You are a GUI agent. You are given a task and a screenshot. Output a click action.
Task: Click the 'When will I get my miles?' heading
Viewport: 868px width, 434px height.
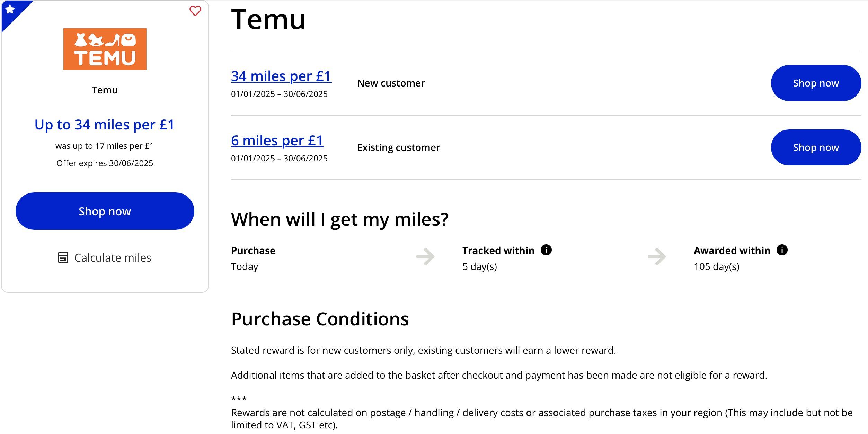[339, 219]
